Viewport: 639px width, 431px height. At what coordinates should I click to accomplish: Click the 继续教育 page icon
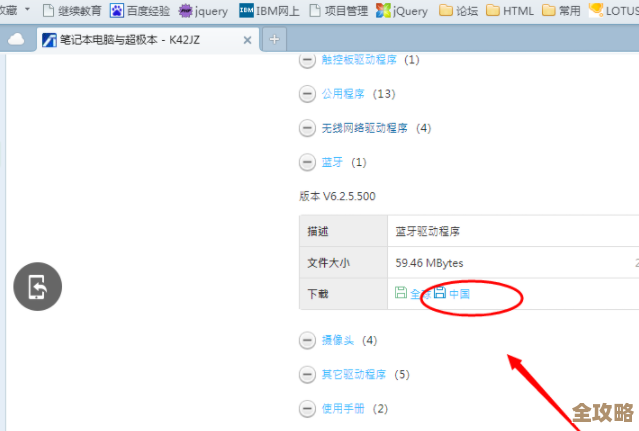click(x=48, y=11)
